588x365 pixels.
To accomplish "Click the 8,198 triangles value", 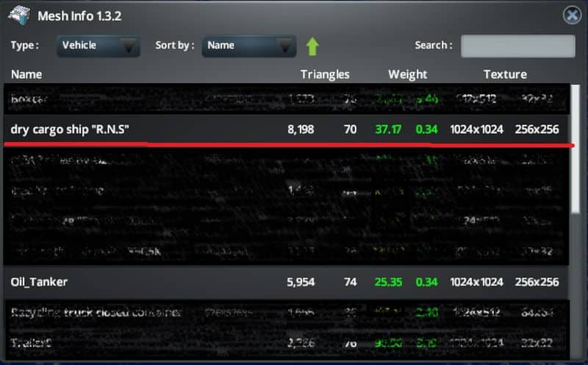I will pyautogui.click(x=301, y=130).
